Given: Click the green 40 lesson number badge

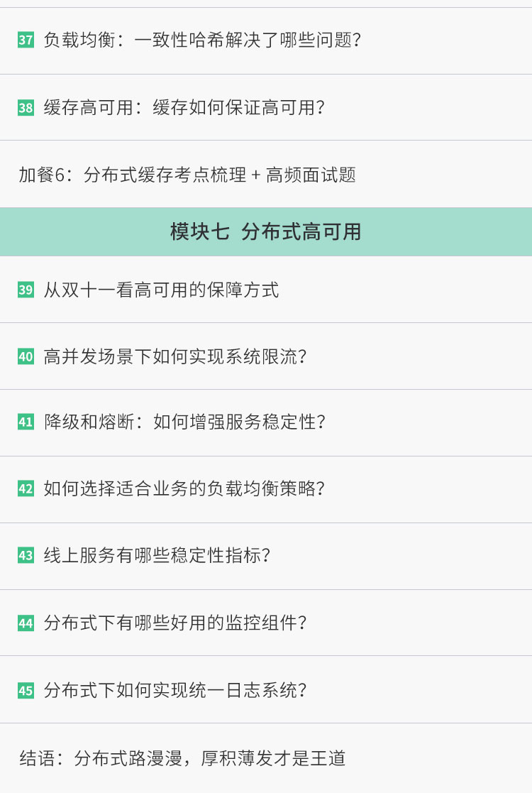Looking at the screenshot, I should (26, 356).
